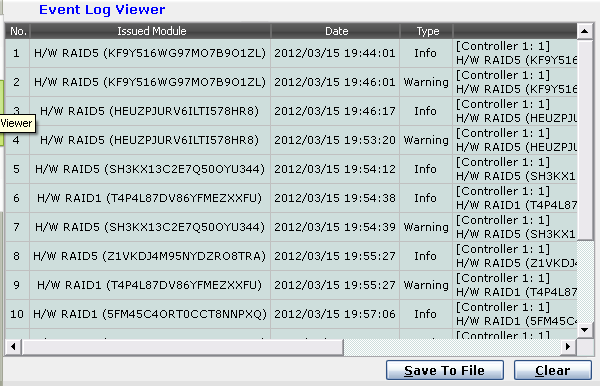This screenshot has width=600, height=386.
Task: Sort by the Date column header
Action: (336, 31)
